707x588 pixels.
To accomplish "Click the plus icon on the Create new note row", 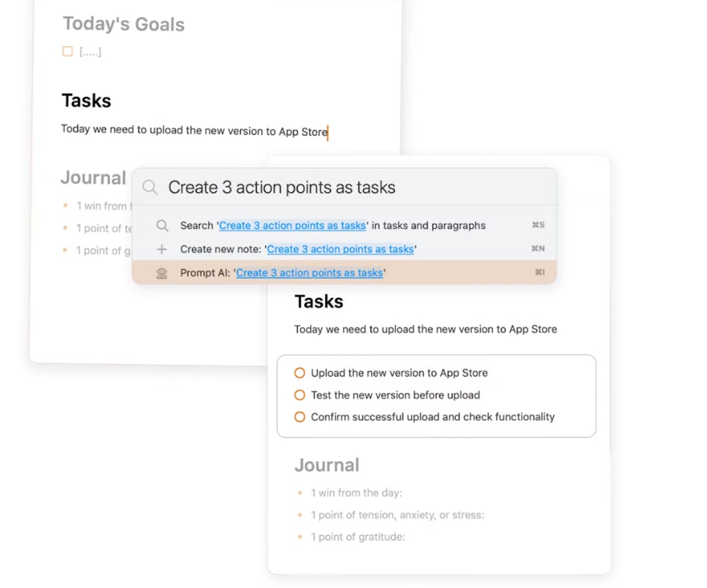I will [x=162, y=249].
